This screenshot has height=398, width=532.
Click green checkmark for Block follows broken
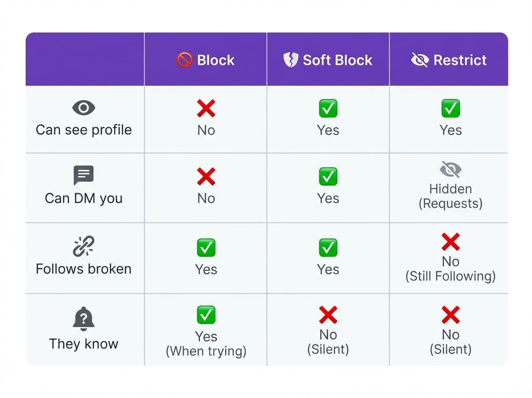(x=206, y=248)
